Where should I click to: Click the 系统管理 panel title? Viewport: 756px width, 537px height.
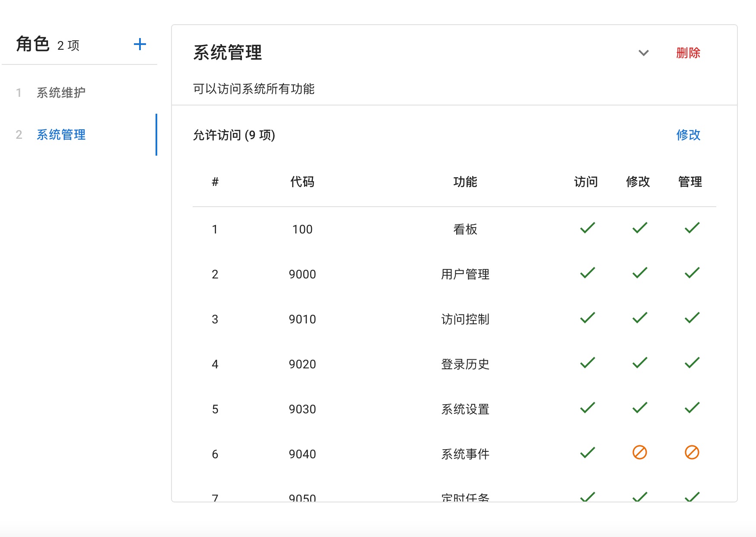coord(228,53)
